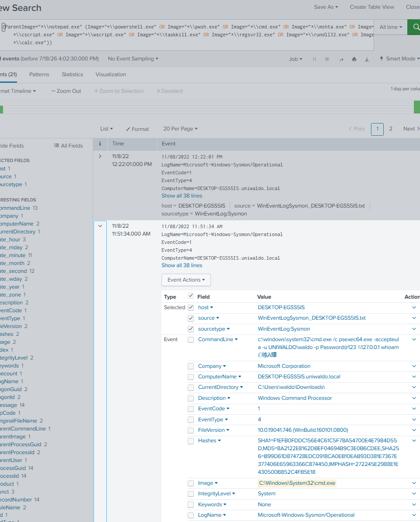The height and width of the screenshot is (522, 420).
Task: Switch to the Events (21) tab
Action: click(8, 74)
